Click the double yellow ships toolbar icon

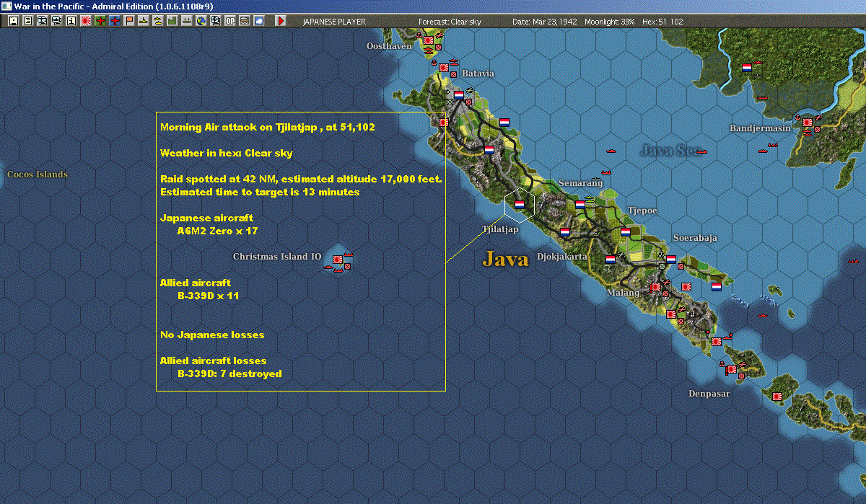[158, 21]
